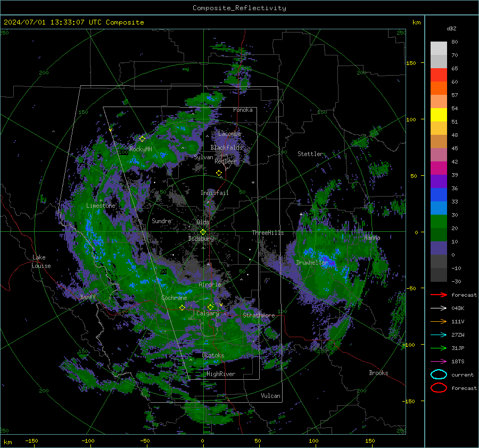Click the yellow diamond marker near RockyMH
This screenshot has height=448, width=479.
pyautogui.click(x=142, y=139)
